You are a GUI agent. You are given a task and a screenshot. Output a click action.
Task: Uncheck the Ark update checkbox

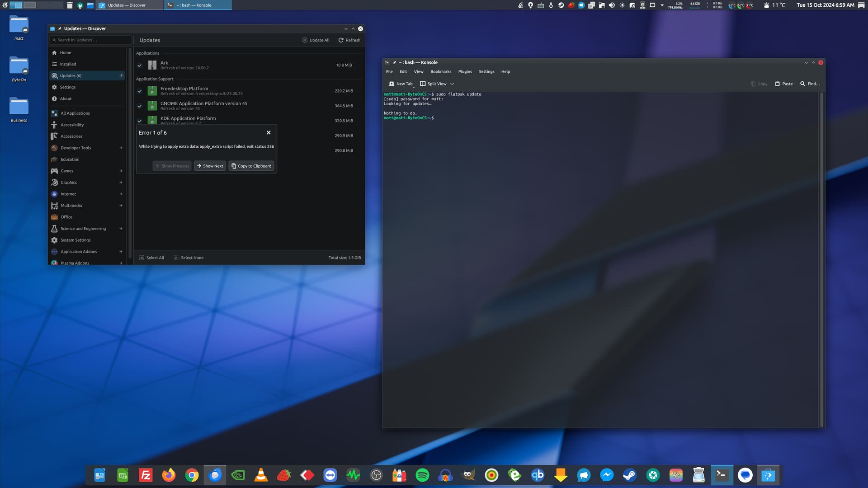140,65
